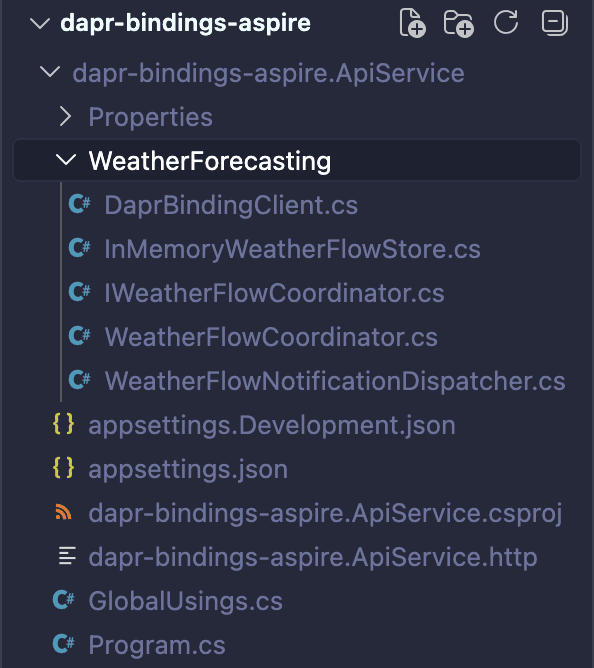Screen dimensions: 594x668
Task: Click the New File icon
Action: [412, 23]
